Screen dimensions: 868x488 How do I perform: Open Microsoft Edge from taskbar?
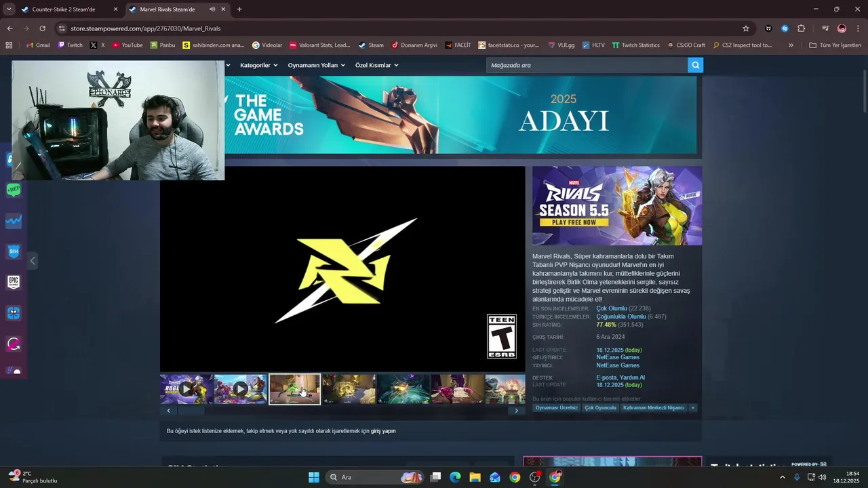(455, 477)
